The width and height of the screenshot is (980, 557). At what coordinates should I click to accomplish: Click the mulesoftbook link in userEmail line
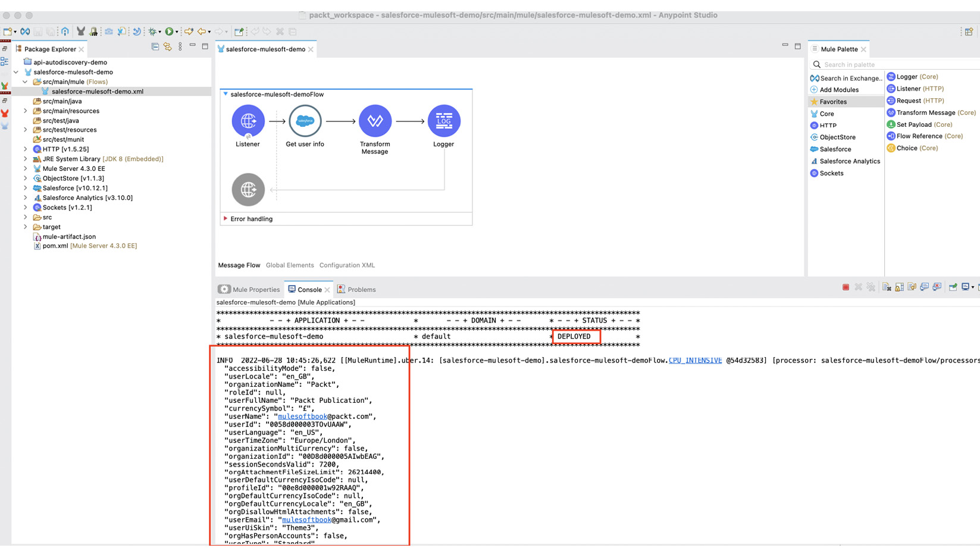(306, 520)
